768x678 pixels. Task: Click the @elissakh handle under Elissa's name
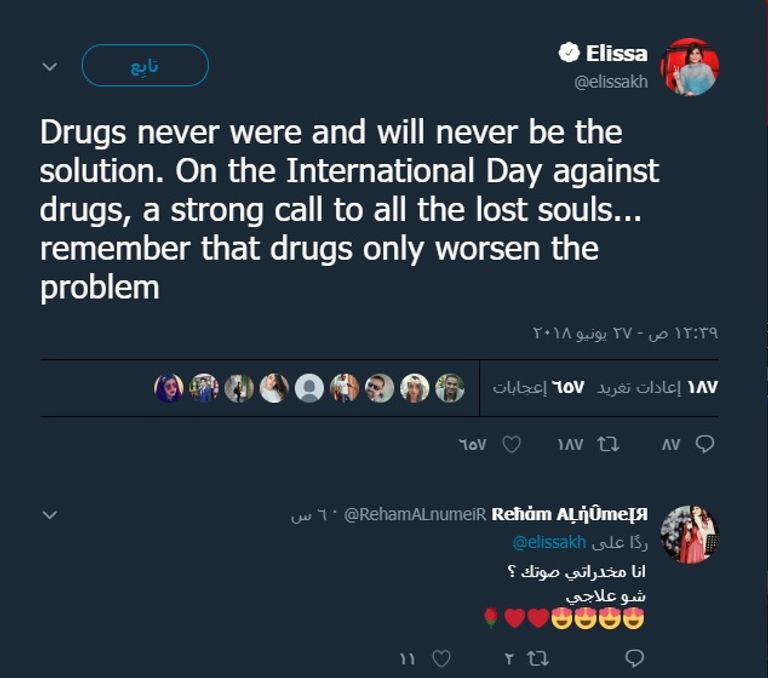[x=611, y=82]
